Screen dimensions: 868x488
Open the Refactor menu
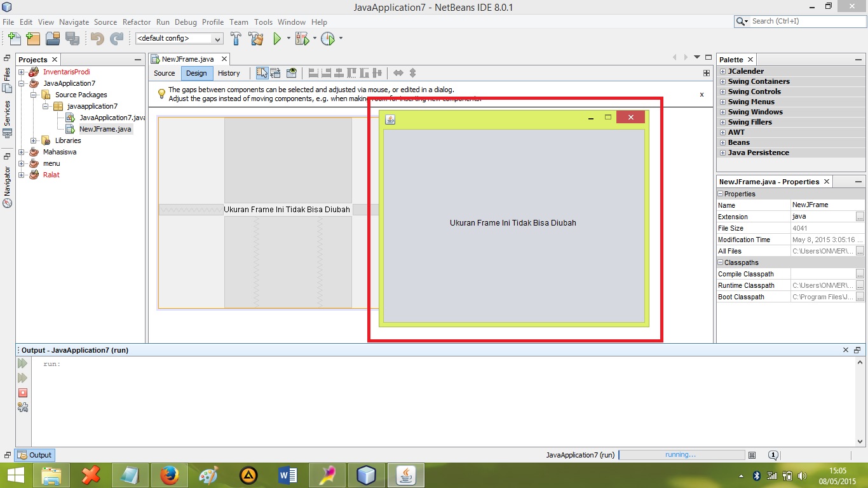click(x=136, y=22)
